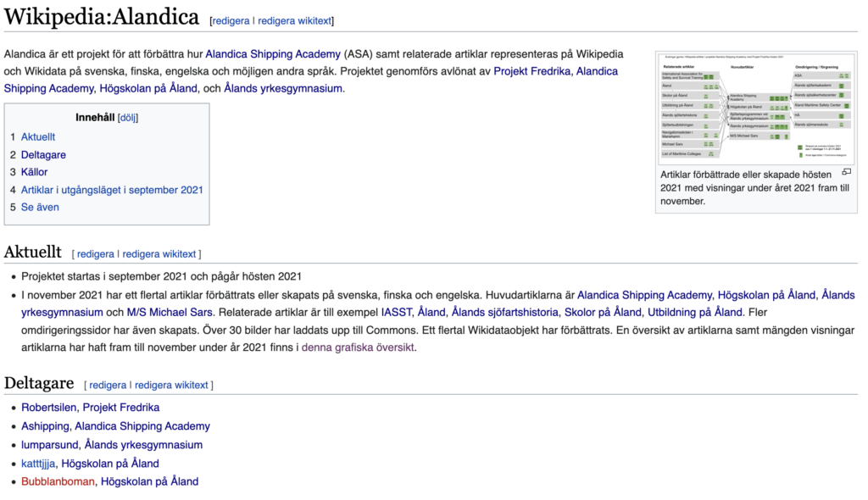The width and height of the screenshot is (868, 500).
Task: Open the 'Ålands yrkesgymnasium' link in the intro paragraph
Action: 283,88
